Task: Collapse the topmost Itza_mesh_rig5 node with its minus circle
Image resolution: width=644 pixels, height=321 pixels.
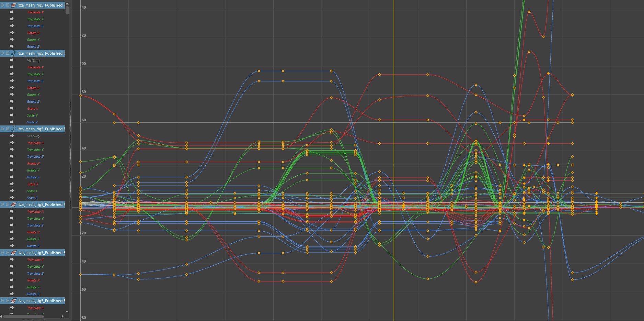Action: pos(2,5)
